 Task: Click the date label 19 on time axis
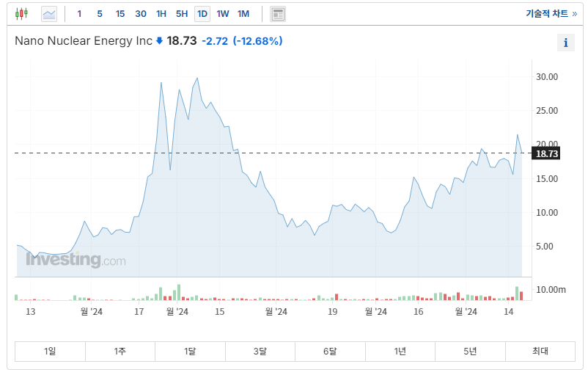pyautogui.click(x=333, y=312)
